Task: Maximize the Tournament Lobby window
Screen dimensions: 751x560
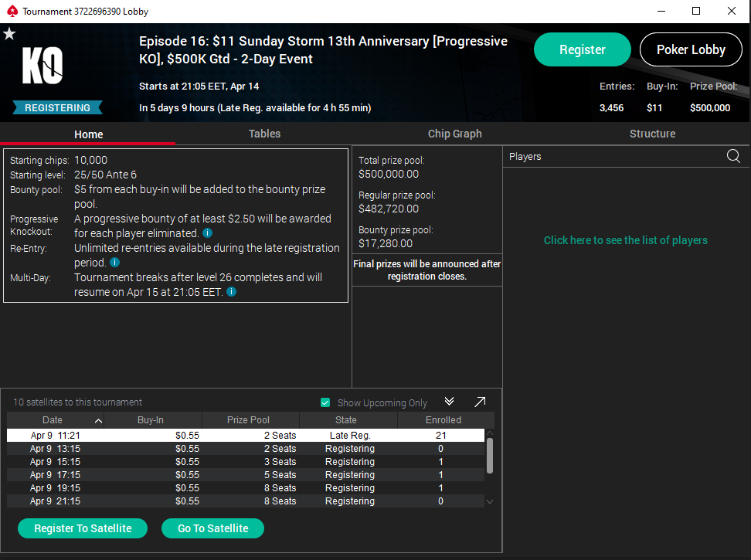Action: (696, 11)
